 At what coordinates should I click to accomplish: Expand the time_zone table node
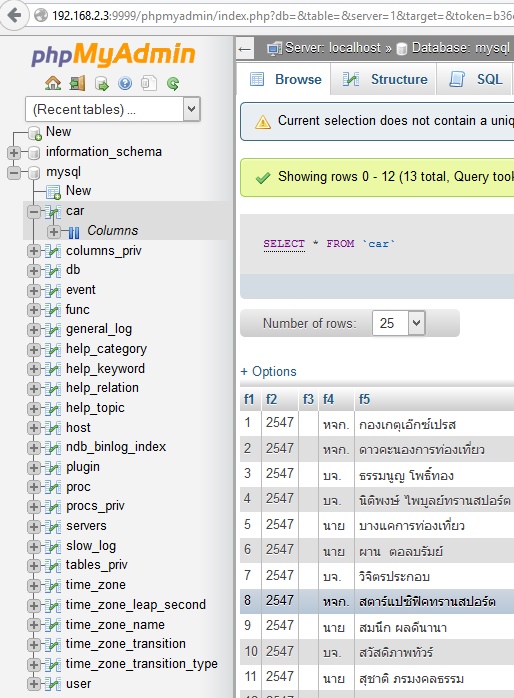tap(33, 586)
